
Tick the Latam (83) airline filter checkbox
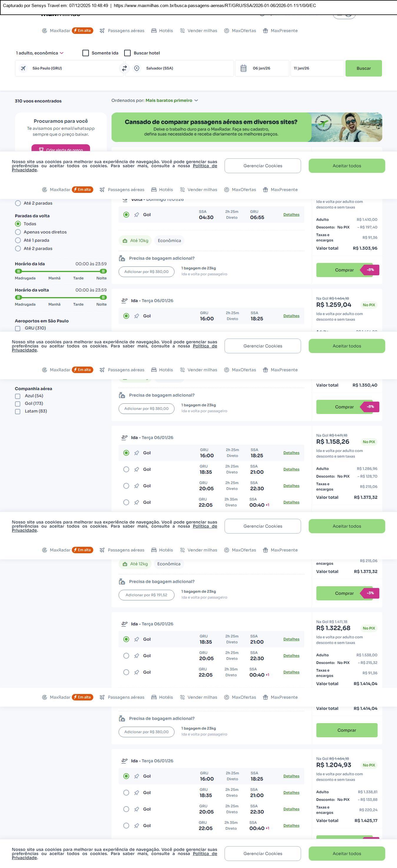point(18,411)
